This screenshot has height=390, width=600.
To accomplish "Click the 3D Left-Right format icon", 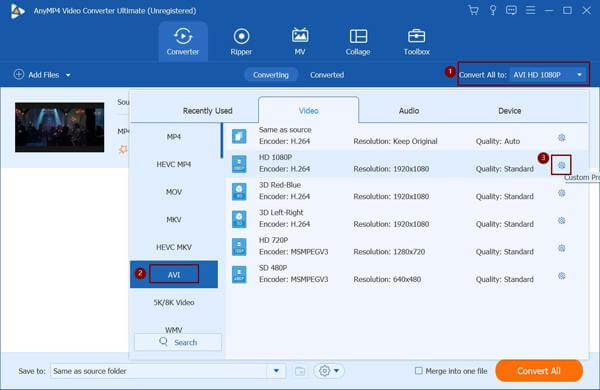I will coord(239,219).
